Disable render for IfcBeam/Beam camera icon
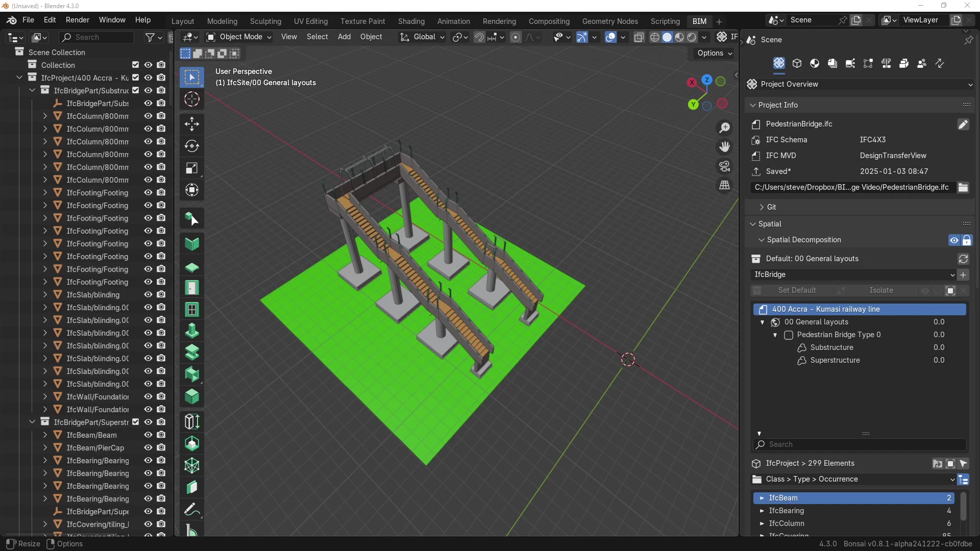This screenshot has width=980, height=551. coord(161,435)
